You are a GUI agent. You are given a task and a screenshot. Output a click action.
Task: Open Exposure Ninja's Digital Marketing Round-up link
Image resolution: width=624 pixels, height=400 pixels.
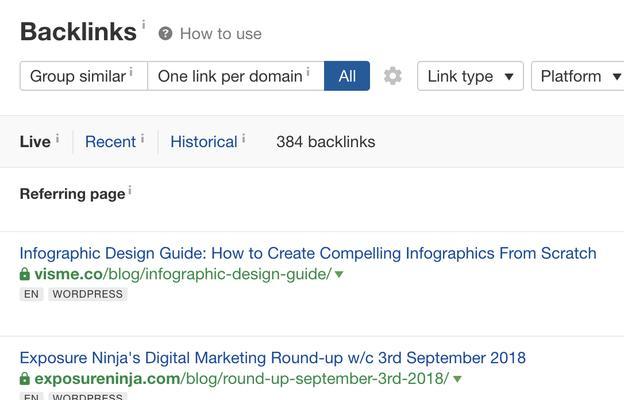point(273,358)
